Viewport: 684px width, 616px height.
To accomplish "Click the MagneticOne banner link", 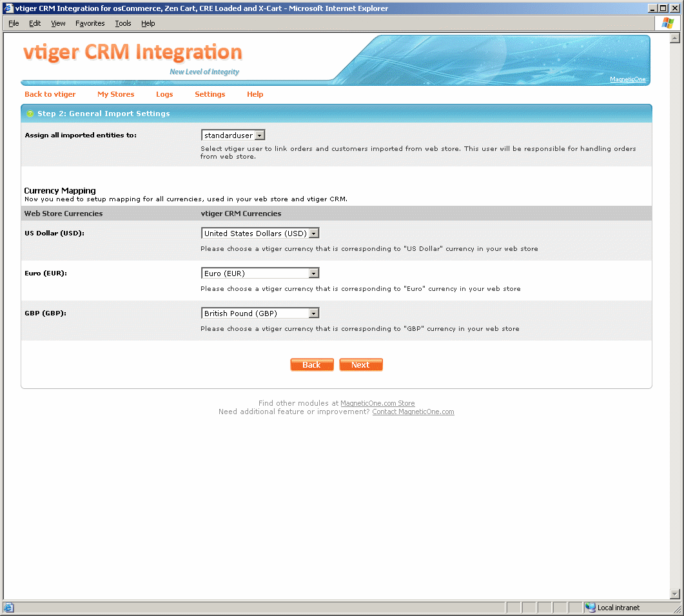I will click(x=628, y=79).
